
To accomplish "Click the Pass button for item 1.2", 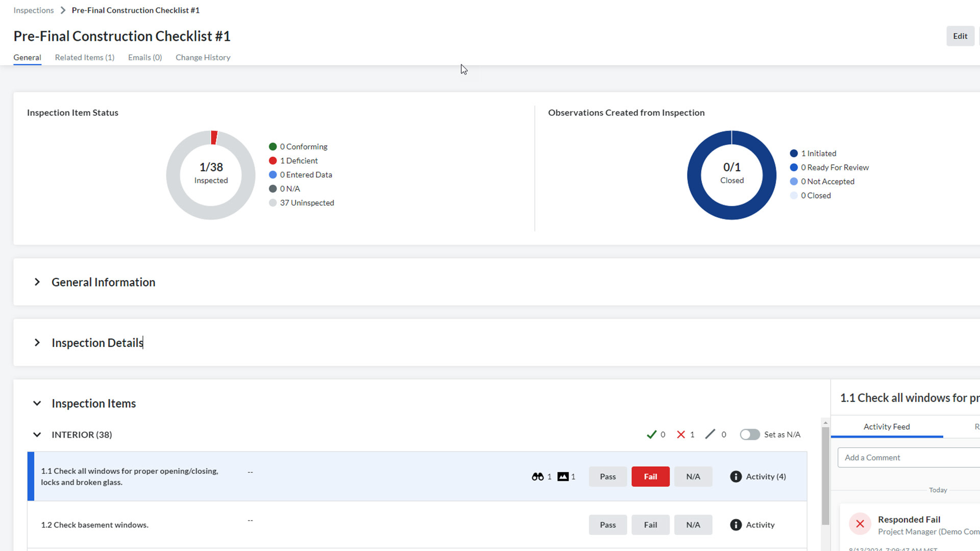I will click(x=607, y=524).
